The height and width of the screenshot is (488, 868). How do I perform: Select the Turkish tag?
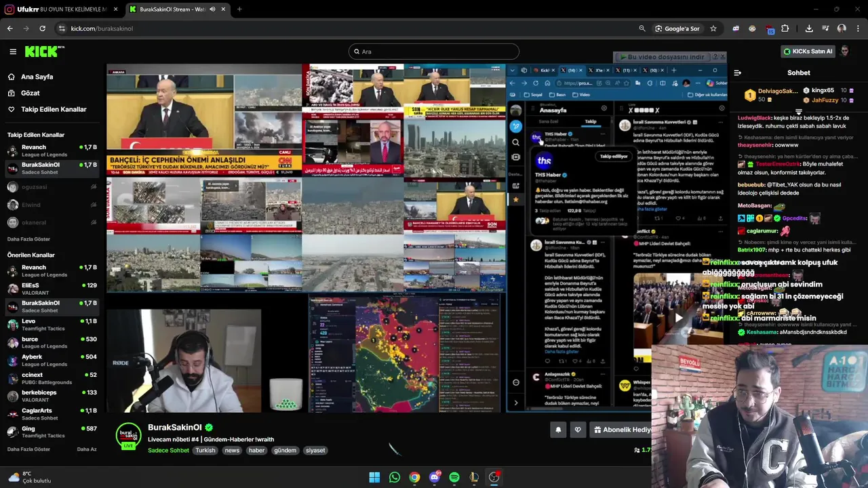pos(205,450)
